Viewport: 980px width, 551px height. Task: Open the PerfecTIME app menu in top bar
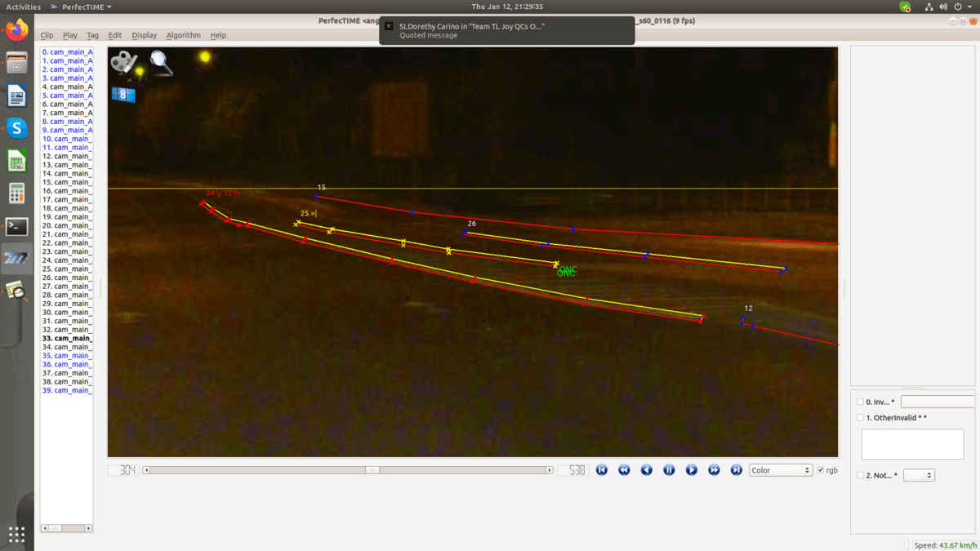tap(80, 7)
